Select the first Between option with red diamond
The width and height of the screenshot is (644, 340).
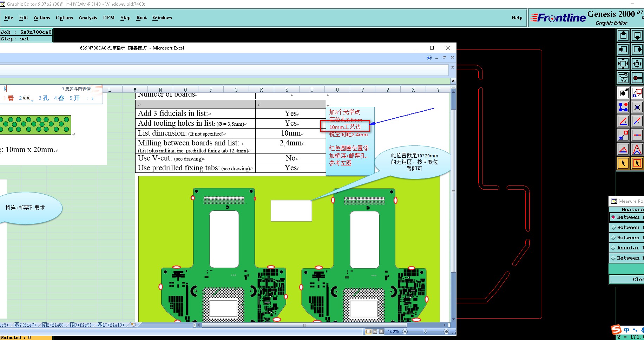pyautogui.click(x=626, y=217)
